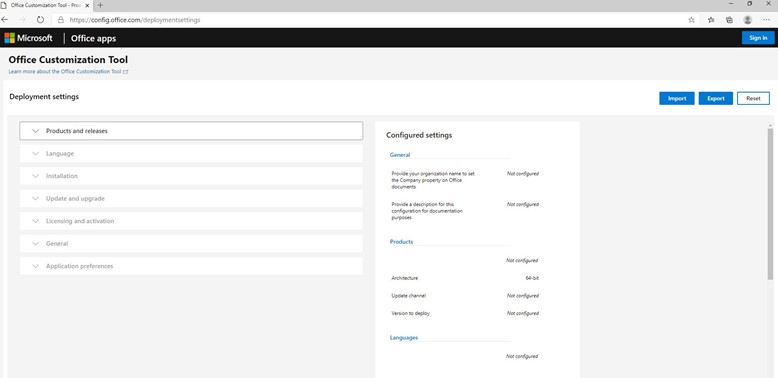The height and width of the screenshot is (378, 778).
Task: Open a new browser tab
Action: point(100,5)
